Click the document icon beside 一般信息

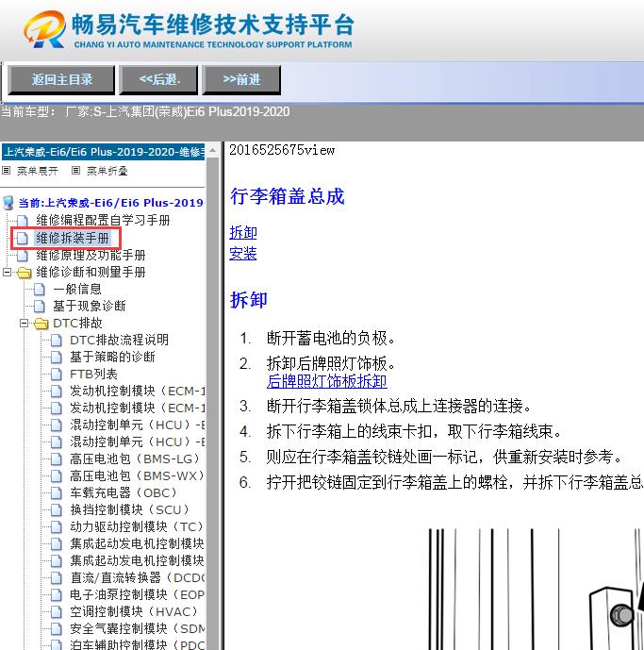pyautogui.click(x=40, y=289)
